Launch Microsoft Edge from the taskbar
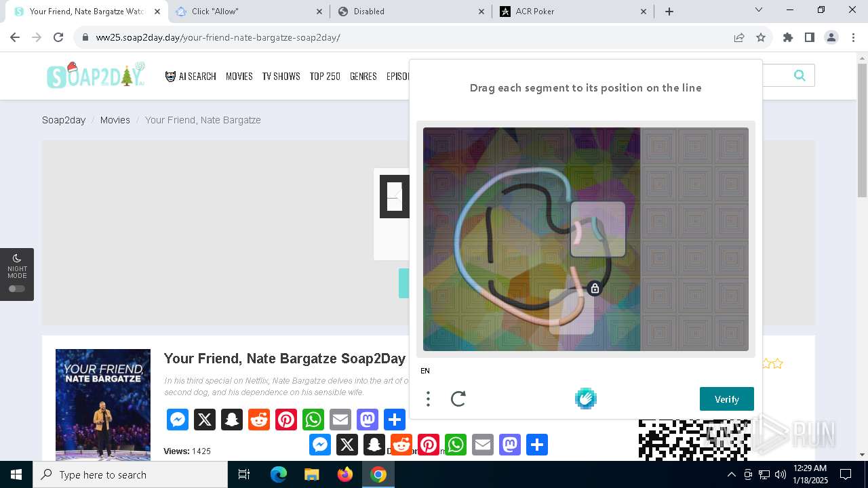Viewport: 868px width, 488px height. click(279, 474)
